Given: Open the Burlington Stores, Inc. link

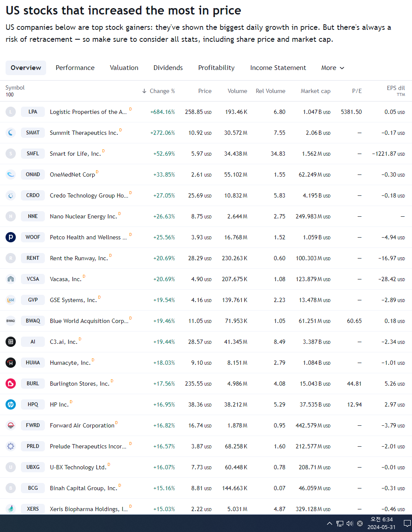Looking at the screenshot, I should [x=79, y=384].
